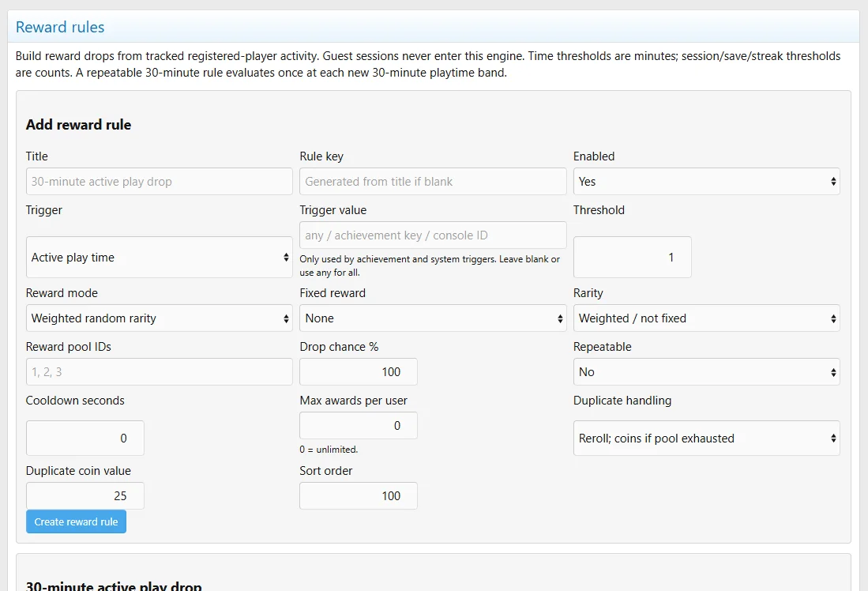Select the Drop chance % field
The height and width of the screenshot is (591, 868).
358,371
